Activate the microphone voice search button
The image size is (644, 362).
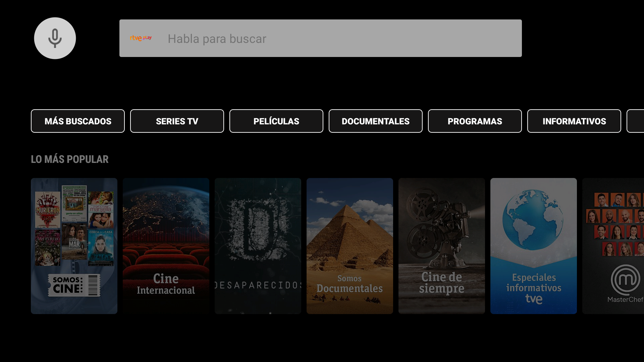coord(55,38)
